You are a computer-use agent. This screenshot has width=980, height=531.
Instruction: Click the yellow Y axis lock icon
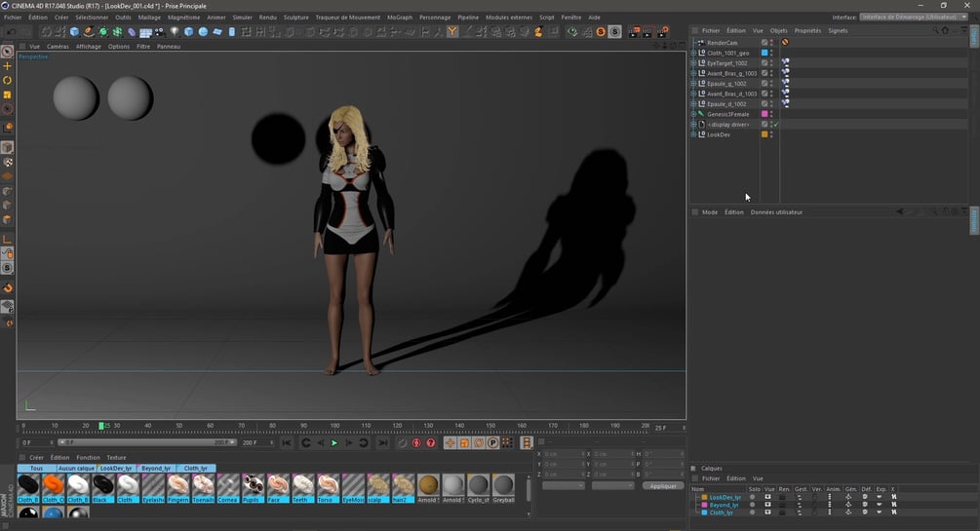coord(452,31)
